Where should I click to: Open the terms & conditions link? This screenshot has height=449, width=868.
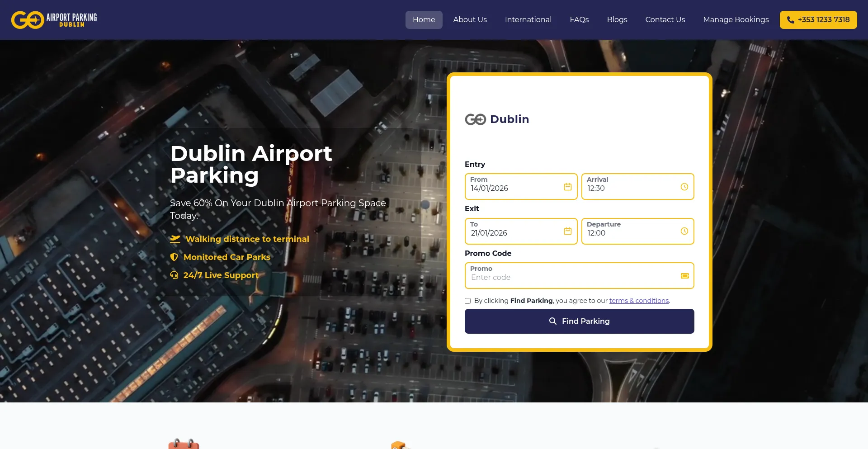(639, 300)
